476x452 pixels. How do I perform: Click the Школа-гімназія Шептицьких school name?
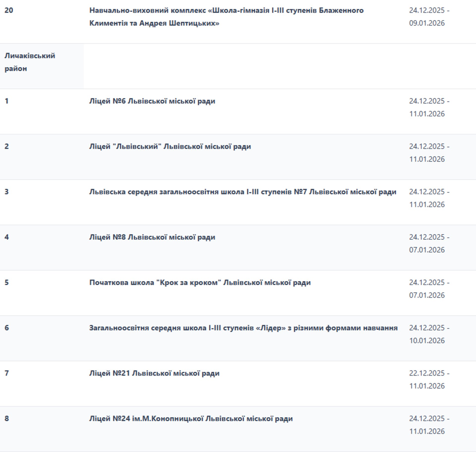pyautogui.click(x=226, y=17)
